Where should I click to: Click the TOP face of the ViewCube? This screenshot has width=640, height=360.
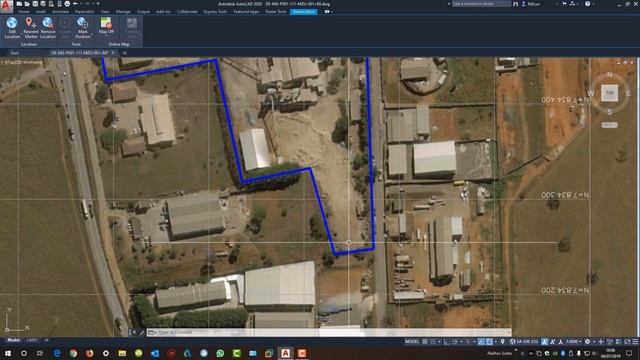coord(609,93)
